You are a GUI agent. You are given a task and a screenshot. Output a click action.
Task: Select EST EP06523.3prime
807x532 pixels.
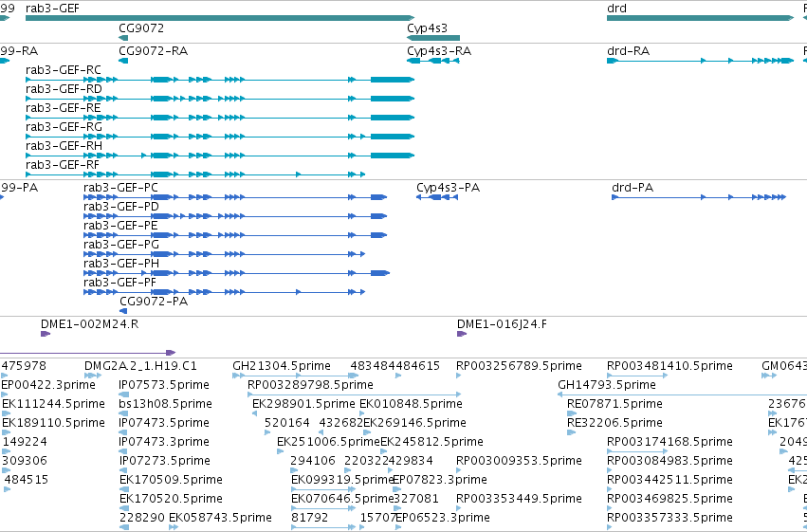443,518
